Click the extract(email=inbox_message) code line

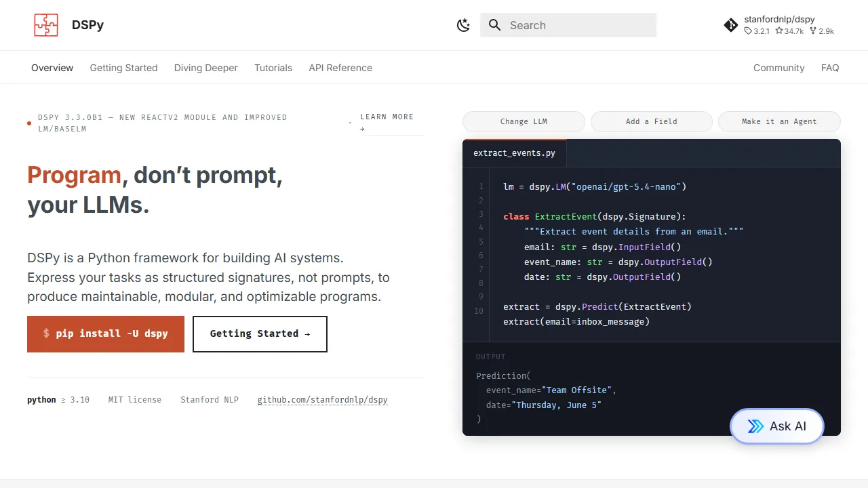pos(576,322)
